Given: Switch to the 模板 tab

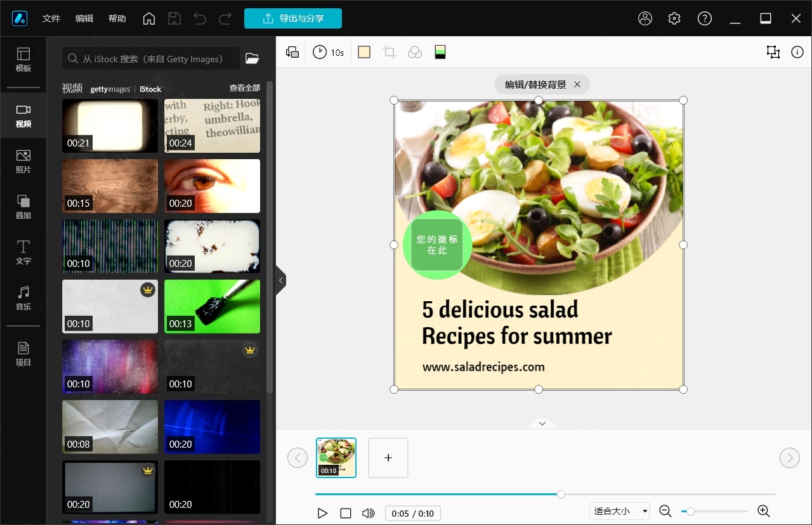Looking at the screenshot, I should pyautogui.click(x=23, y=60).
